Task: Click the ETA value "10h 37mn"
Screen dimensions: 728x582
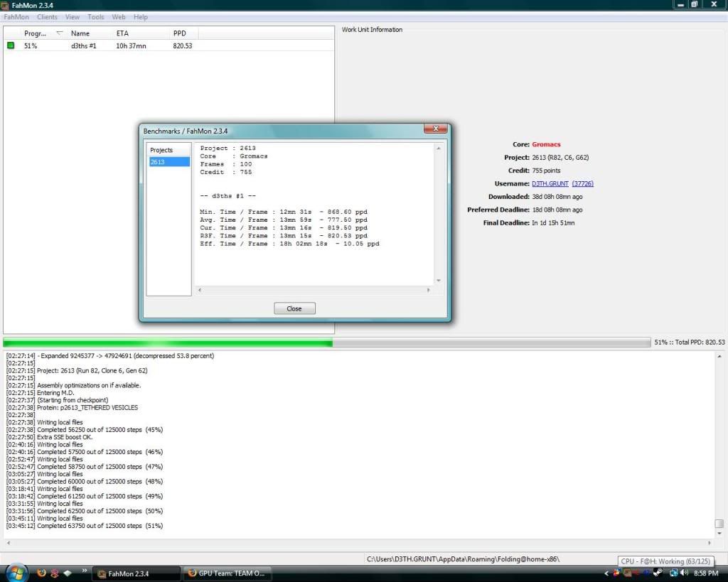Action: tap(131, 46)
